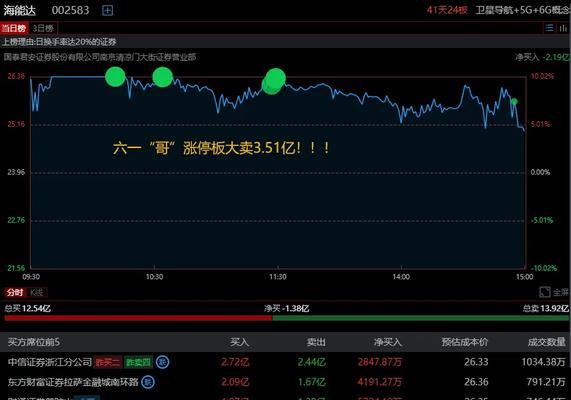This screenshot has height=400, width=571.
Task: Click the small green dot near the close
Action: (x=514, y=101)
